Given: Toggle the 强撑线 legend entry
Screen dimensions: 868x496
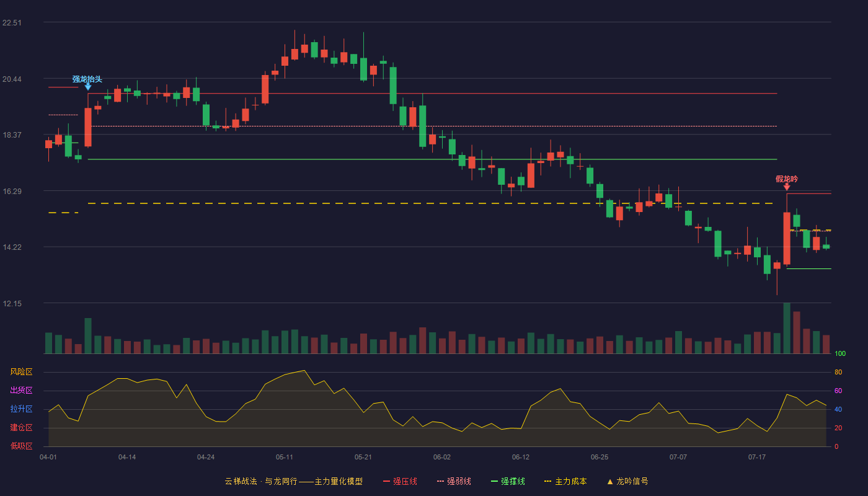Looking at the screenshot, I should tap(508, 481).
